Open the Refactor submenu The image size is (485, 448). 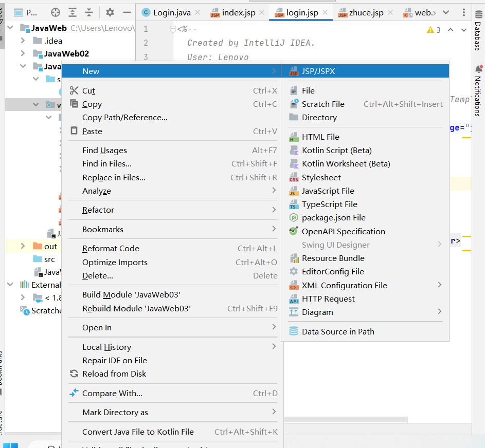click(x=171, y=210)
